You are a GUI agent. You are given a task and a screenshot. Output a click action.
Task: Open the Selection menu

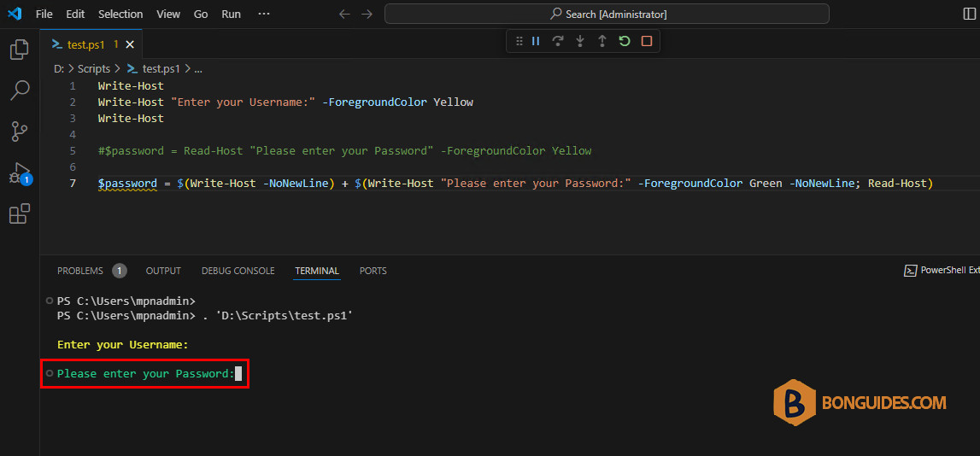tap(120, 14)
